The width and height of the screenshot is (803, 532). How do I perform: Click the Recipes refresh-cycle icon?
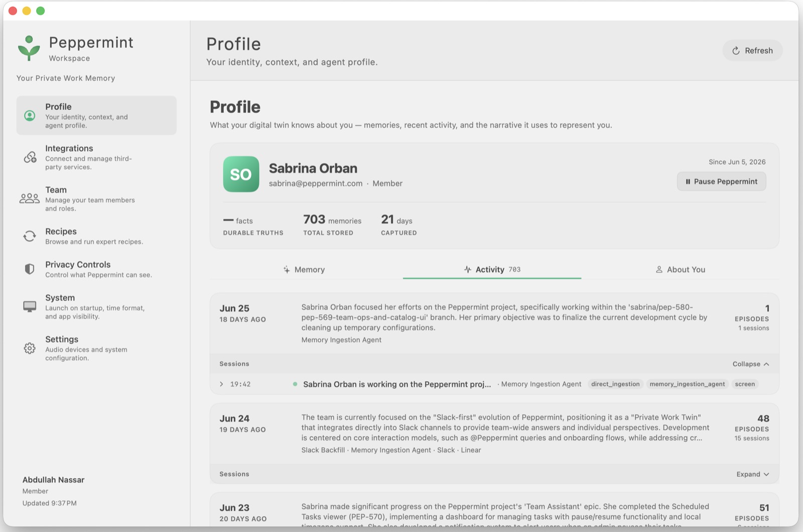click(x=30, y=236)
